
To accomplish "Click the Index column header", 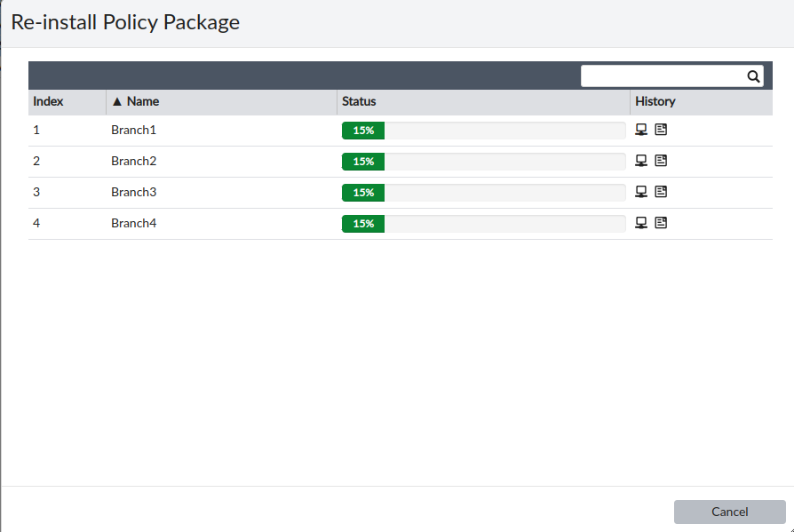I will (49, 101).
